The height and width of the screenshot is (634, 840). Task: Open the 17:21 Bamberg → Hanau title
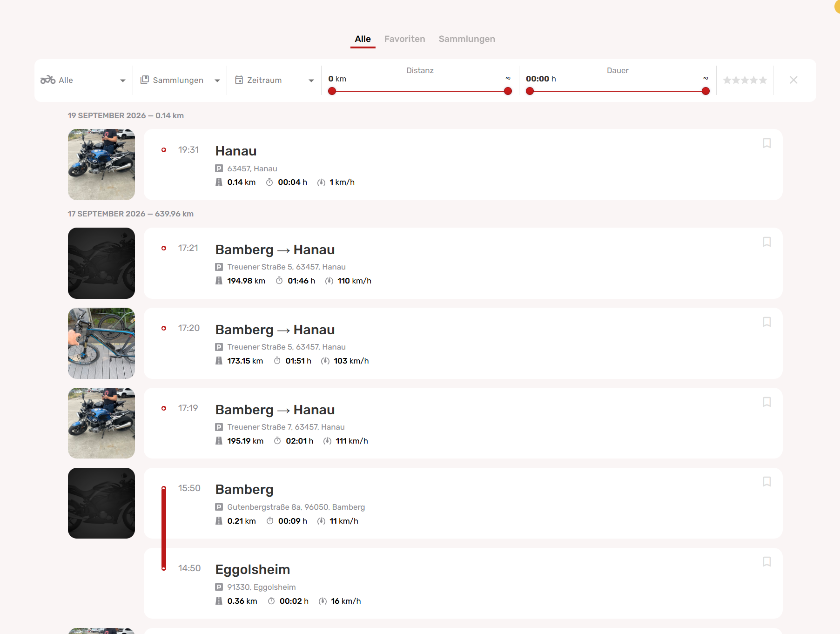click(275, 250)
